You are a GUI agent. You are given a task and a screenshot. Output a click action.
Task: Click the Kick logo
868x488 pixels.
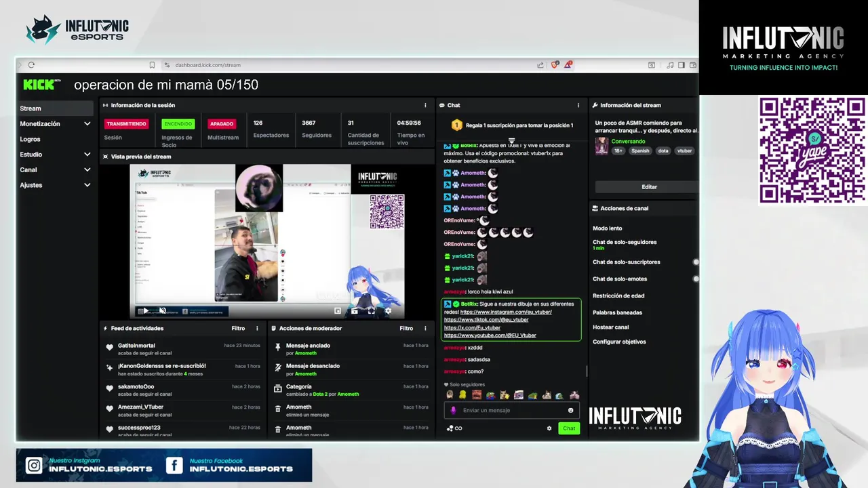[x=41, y=85]
